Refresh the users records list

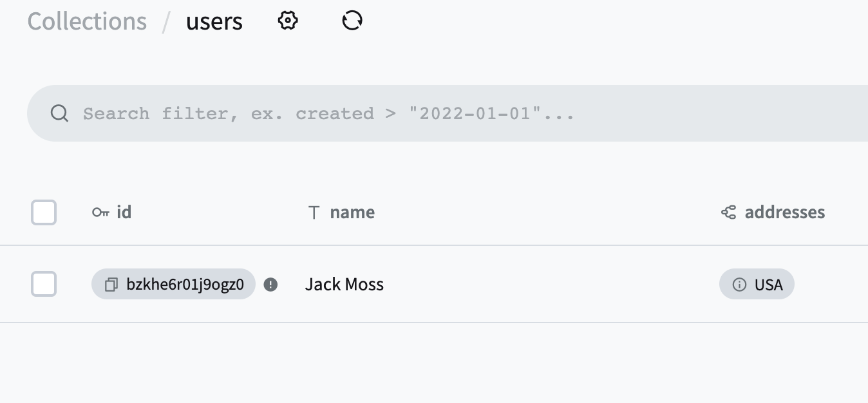coord(352,20)
